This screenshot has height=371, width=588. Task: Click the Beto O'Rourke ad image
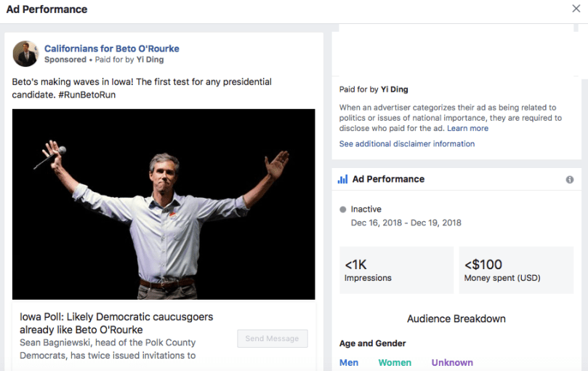pyautogui.click(x=164, y=204)
